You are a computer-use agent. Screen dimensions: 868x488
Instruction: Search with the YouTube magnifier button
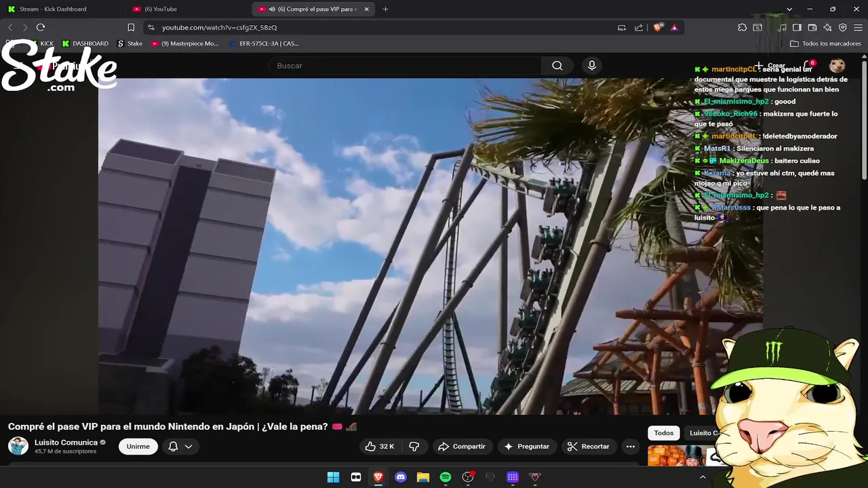[557, 66]
